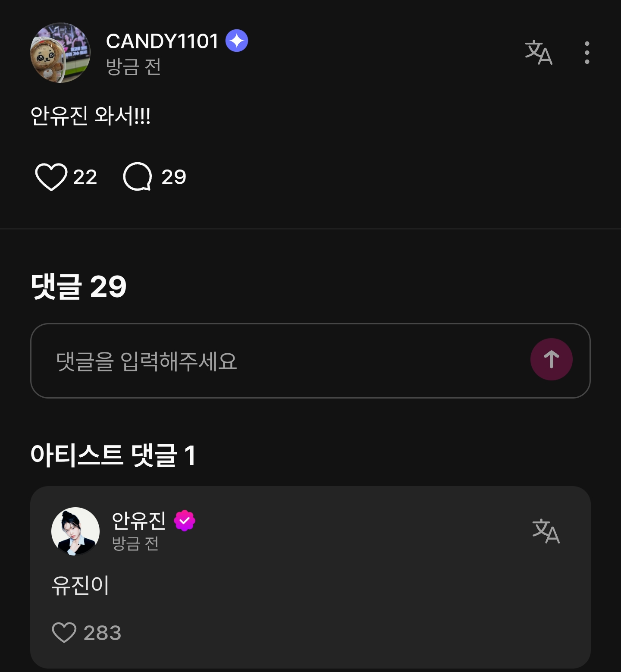Viewport: 621px width, 672px height.
Task: Tap the post text 안유진 와서!!!
Action: pos(91,116)
